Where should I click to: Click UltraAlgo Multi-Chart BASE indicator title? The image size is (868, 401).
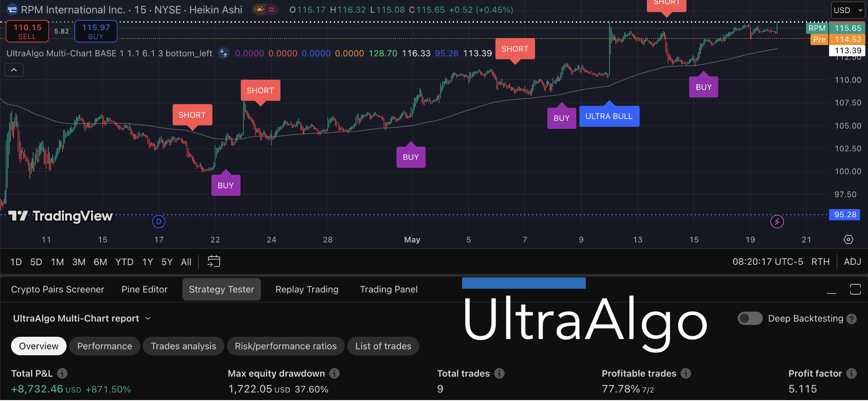click(x=109, y=53)
